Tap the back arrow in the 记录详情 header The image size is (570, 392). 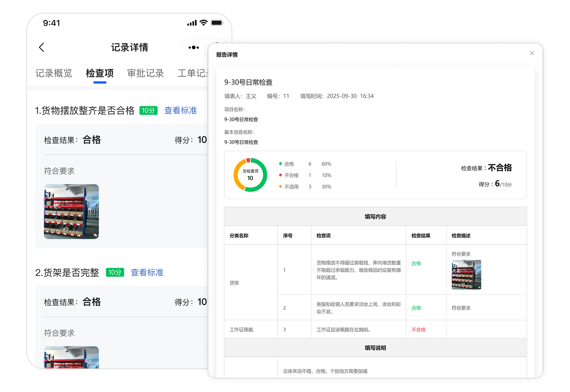pos(42,47)
